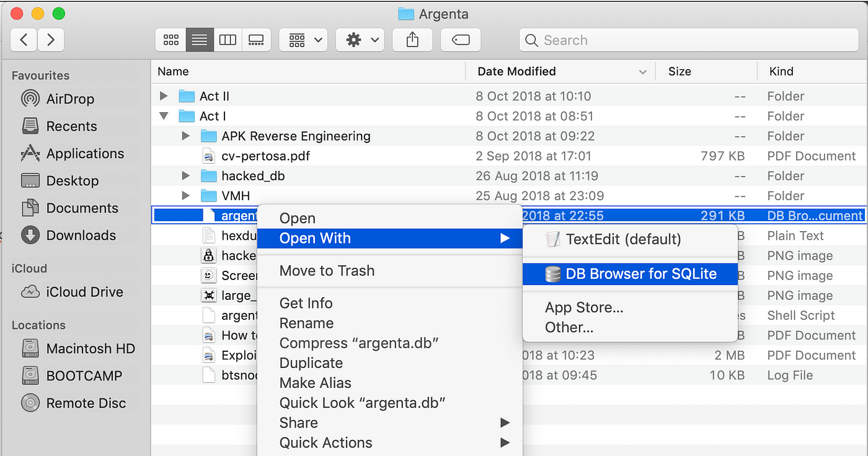Sort by the Name column header
The width and height of the screenshot is (868, 456).
[308, 71]
